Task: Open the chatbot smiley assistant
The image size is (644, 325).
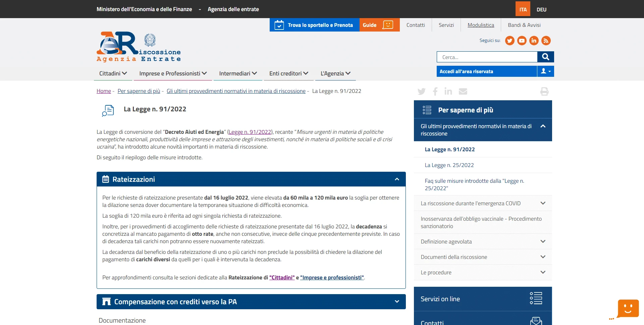Action: tap(628, 308)
